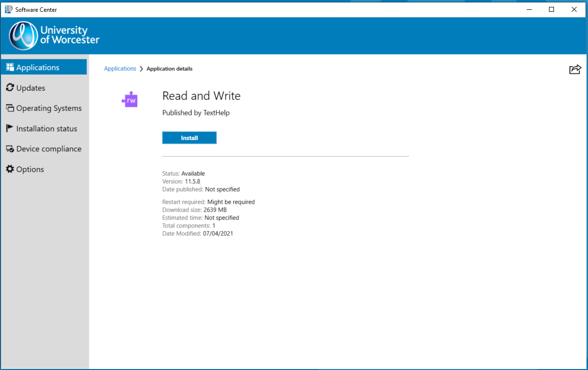Select the application title Read and Write
The width and height of the screenshot is (588, 370).
tap(201, 96)
